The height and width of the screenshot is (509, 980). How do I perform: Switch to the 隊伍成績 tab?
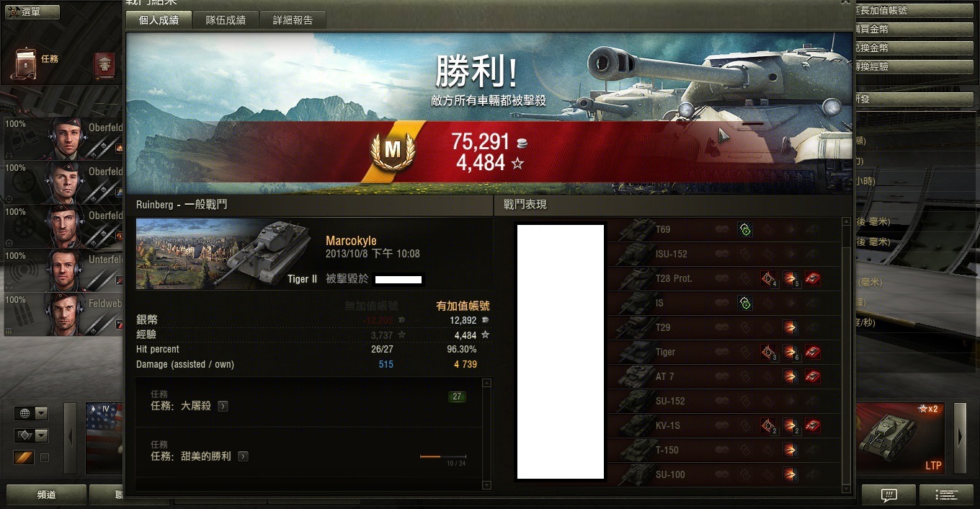point(226,20)
